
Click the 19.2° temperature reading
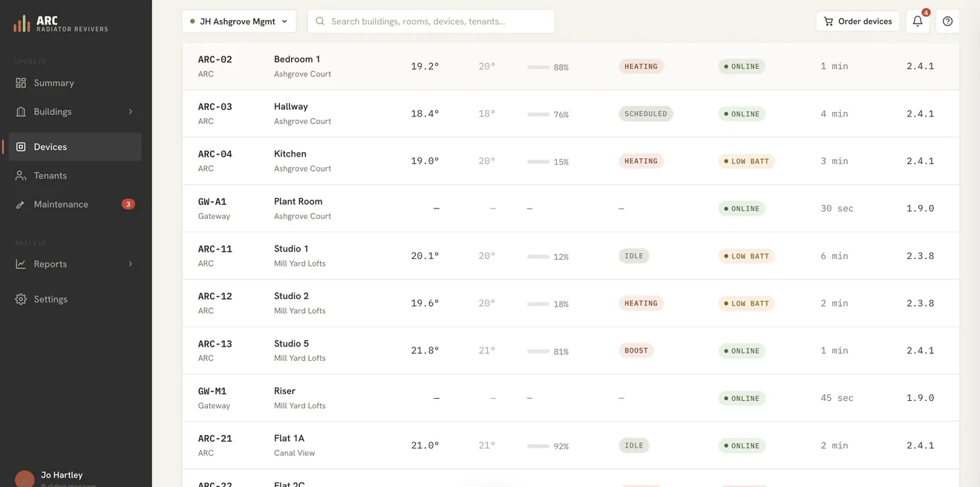pos(425,66)
